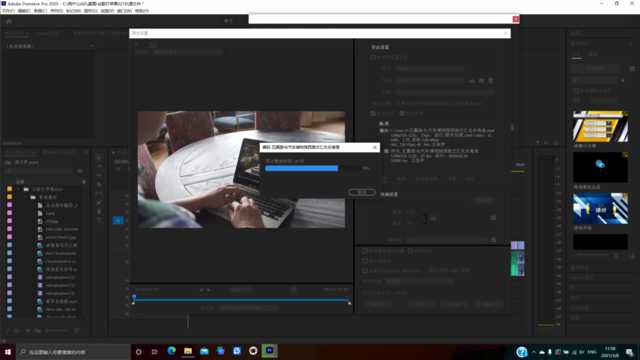Toggle the Export Audio checkbox
The image size is (640, 360).
402,113
